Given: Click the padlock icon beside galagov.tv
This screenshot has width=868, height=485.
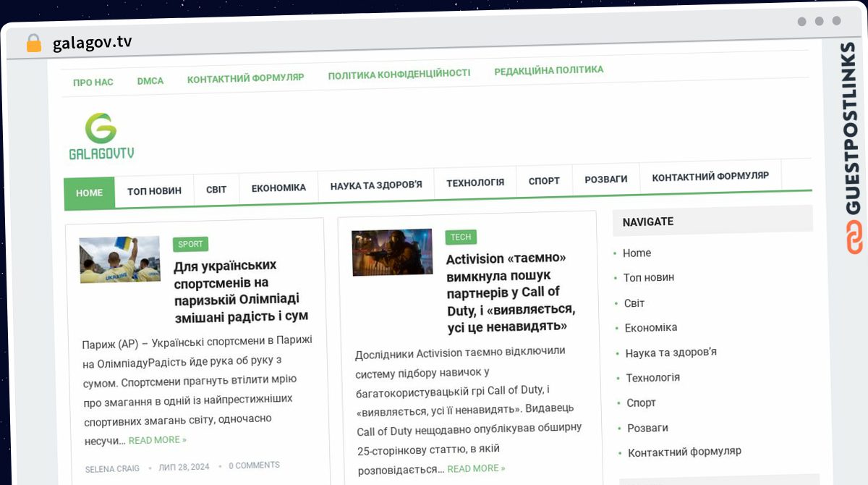Looking at the screenshot, I should [x=33, y=43].
